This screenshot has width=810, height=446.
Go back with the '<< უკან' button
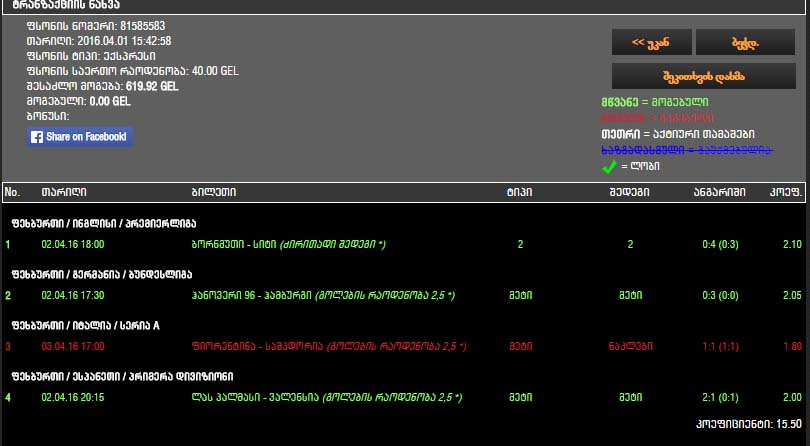point(651,42)
